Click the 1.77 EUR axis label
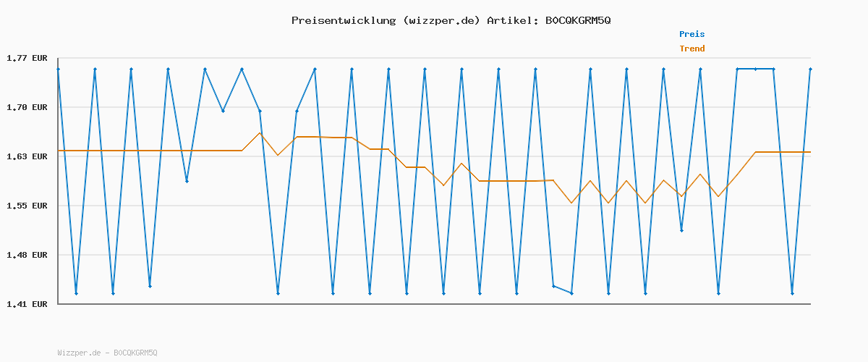 coord(27,58)
